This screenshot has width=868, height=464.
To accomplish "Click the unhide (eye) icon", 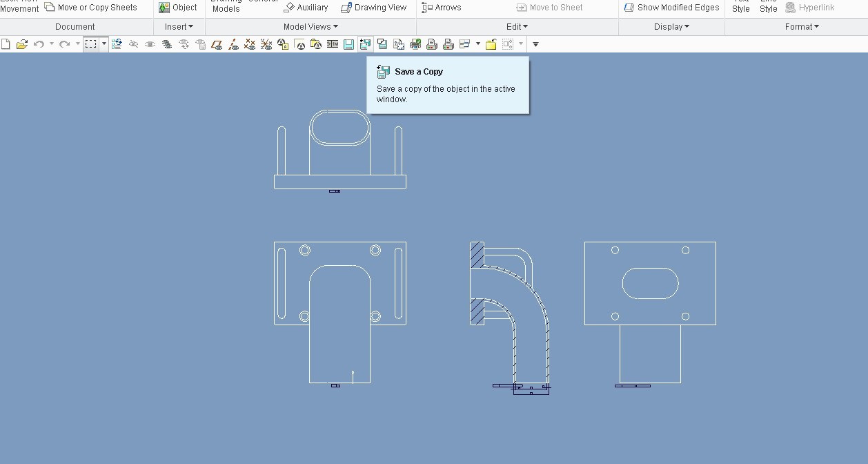I will (150, 44).
